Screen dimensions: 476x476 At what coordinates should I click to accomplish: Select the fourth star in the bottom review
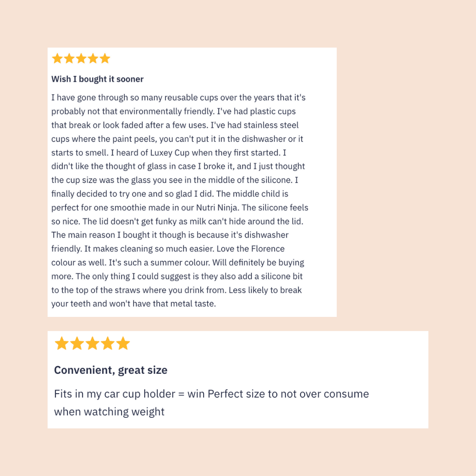pos(108,343)
